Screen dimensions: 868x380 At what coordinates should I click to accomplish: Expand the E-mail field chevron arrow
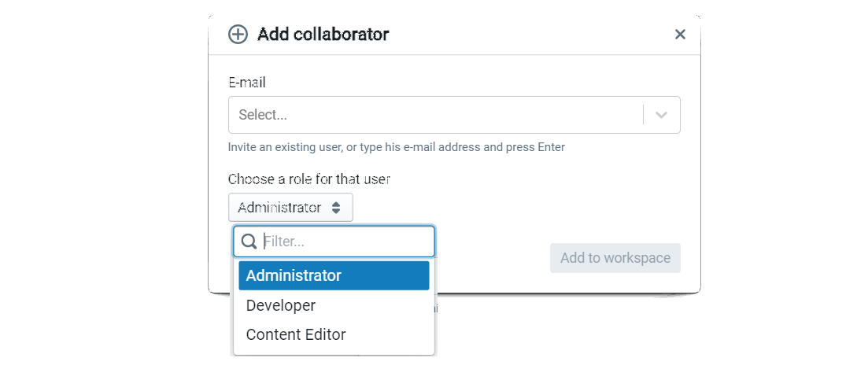pos(662,115)
